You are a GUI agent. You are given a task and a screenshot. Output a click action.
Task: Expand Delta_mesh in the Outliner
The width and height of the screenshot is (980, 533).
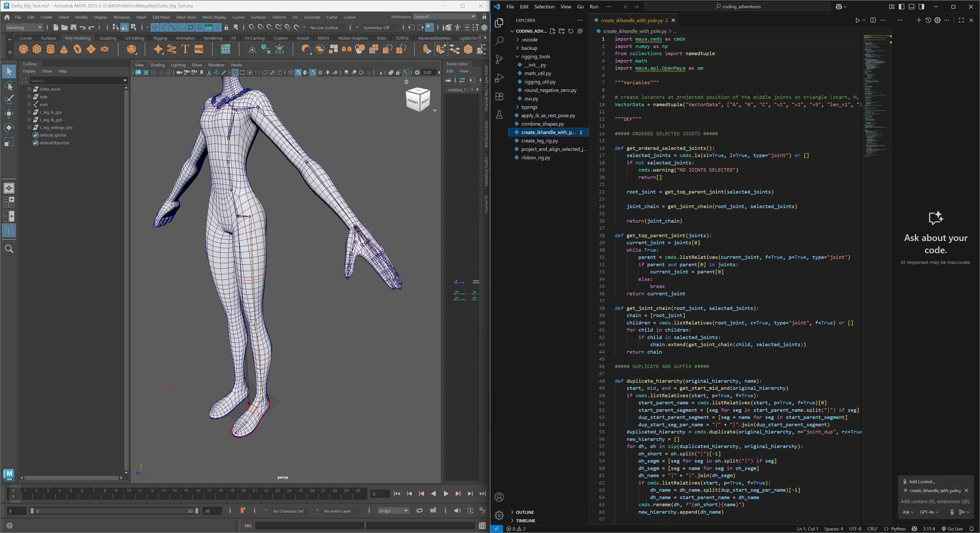pos(29,89)
